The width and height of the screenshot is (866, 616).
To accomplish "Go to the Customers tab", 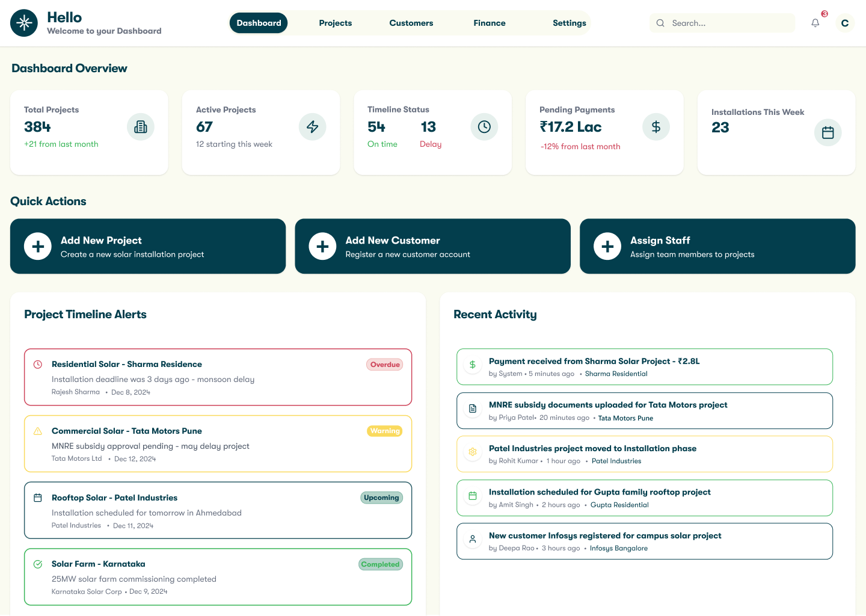I will tap(411, 23).
